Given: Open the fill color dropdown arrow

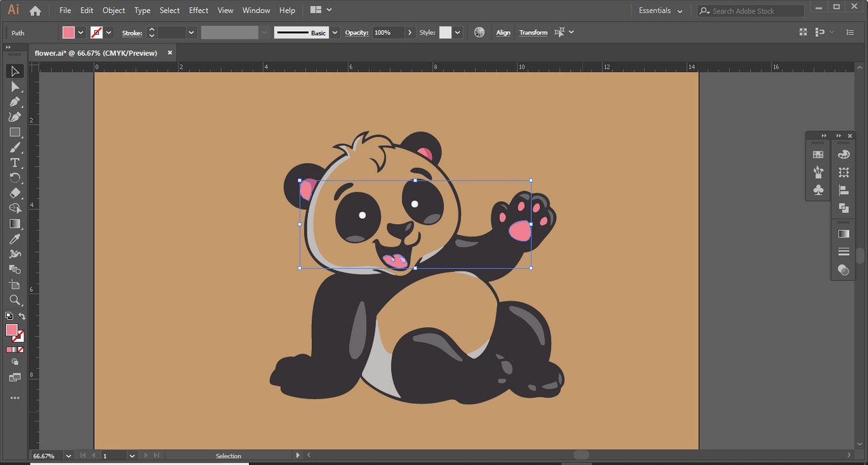Looking at the screenshot, I should click(x=81, y=33).
